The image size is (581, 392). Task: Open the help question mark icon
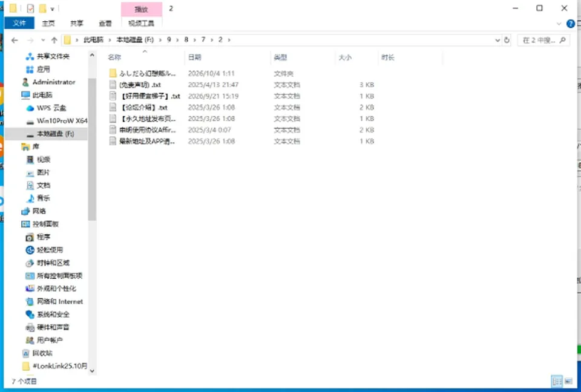571,24
